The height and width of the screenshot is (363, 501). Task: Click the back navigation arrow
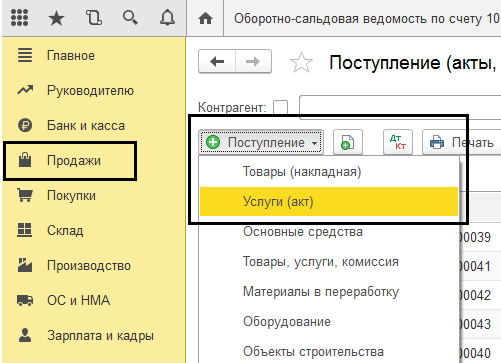(x=217, y=61)
